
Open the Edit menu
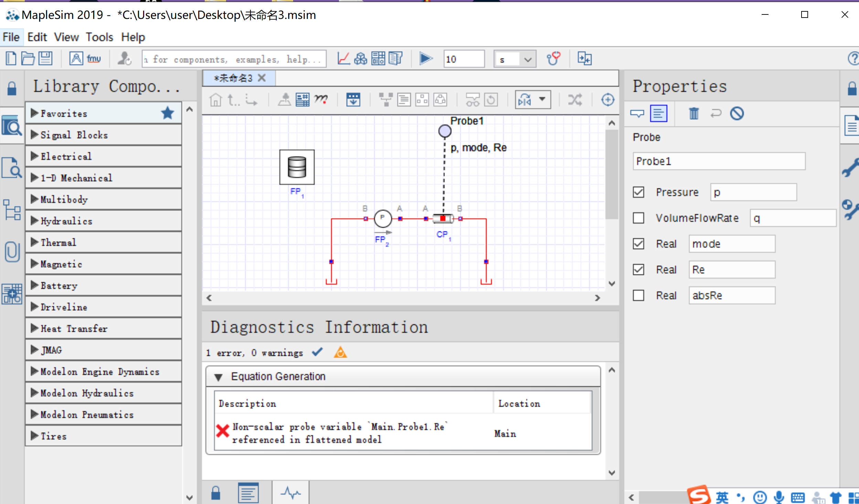point(37,37)
